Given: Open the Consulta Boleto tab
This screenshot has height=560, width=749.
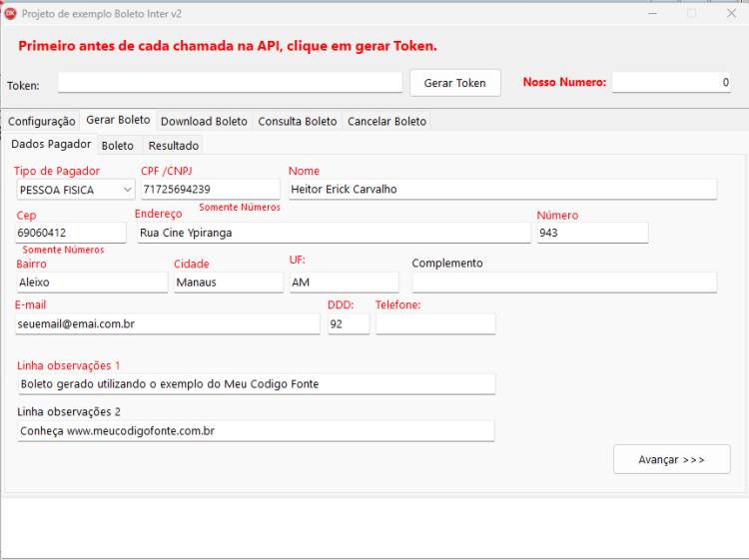Looking at the screenshot, I should (x=298, y=121).
